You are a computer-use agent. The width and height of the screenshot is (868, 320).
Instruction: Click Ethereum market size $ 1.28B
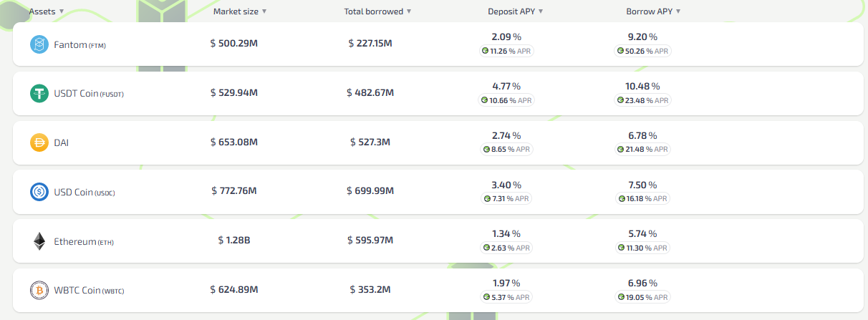click(x=234, y=241)
